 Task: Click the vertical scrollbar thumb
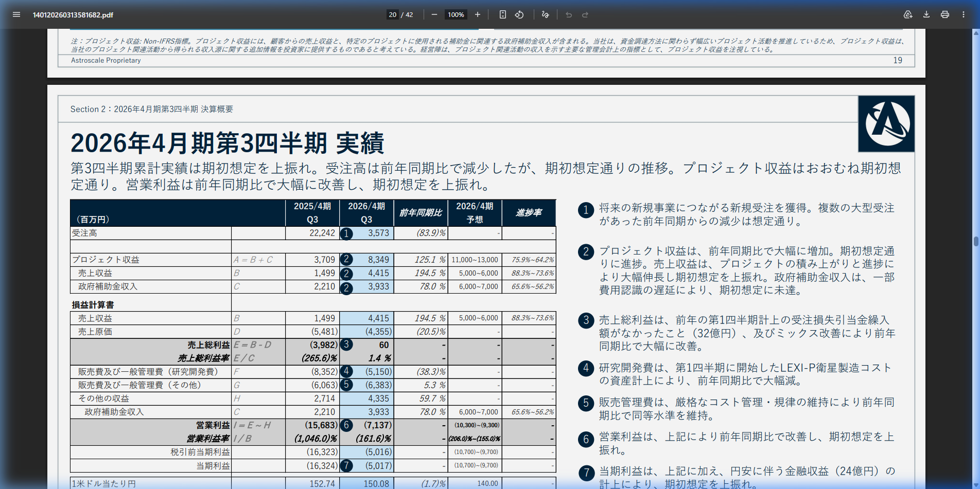975,241
